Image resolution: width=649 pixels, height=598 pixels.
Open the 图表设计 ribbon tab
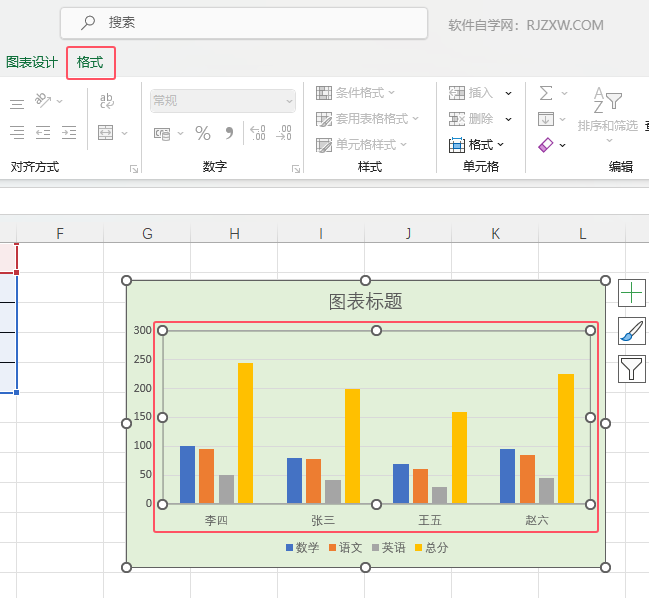(x=32, y=62)
